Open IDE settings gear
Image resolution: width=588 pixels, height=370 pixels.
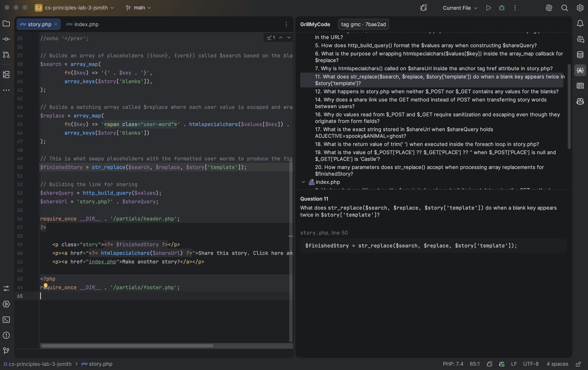[x=580, y=8]
